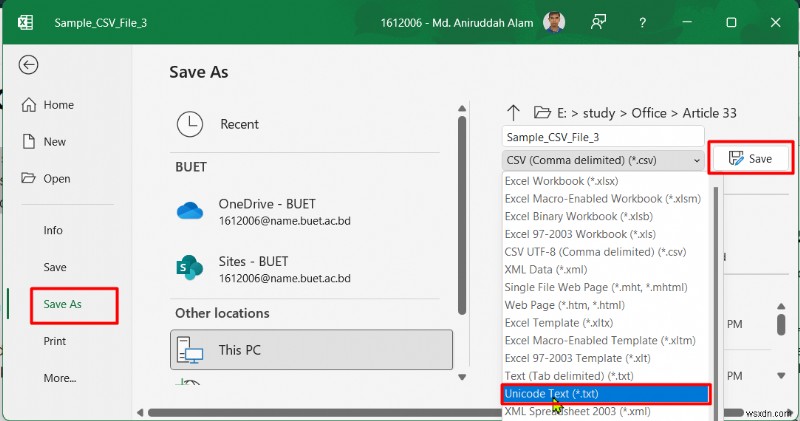
Task: Go back using the circled arrow icon
Action: pyautogui.click(x=28, y=65)
